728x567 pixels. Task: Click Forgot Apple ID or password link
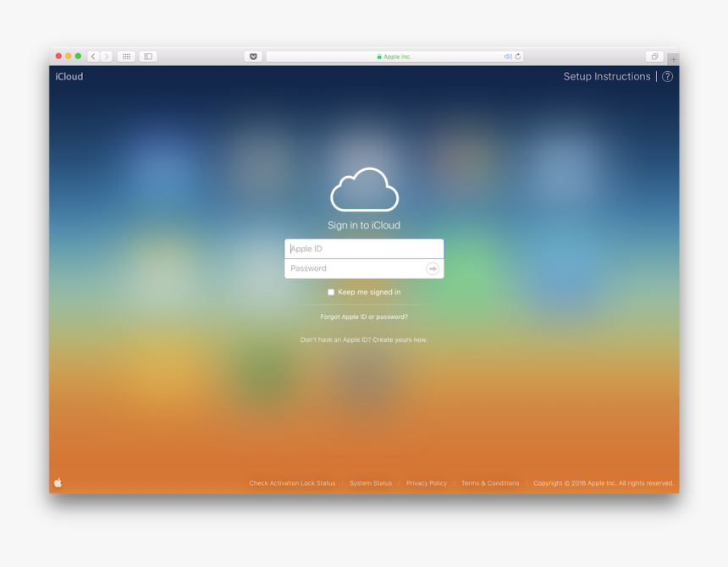pos(364,316)
